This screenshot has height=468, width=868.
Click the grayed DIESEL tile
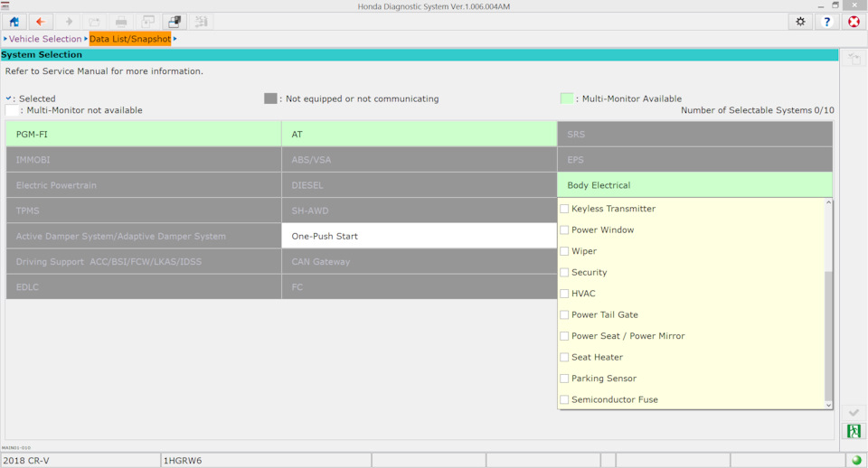(x=419, y=185)
